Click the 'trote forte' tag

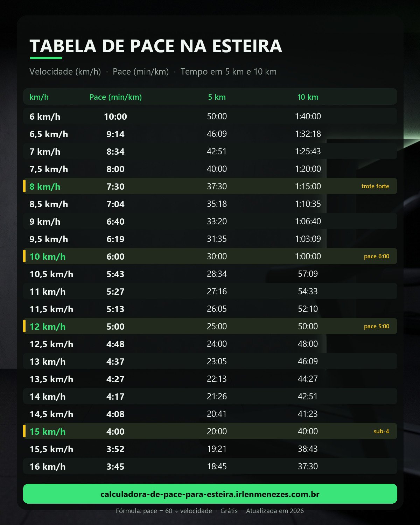point(375,186)
